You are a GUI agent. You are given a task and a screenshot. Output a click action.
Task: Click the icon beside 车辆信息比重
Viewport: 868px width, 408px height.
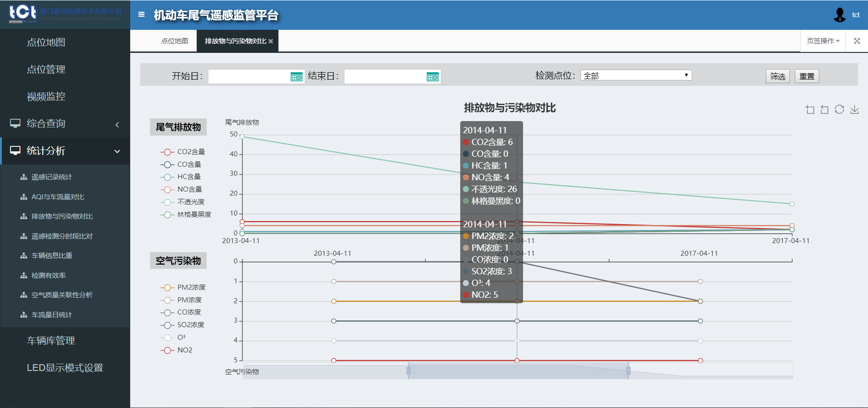click(x=24, y=256)
